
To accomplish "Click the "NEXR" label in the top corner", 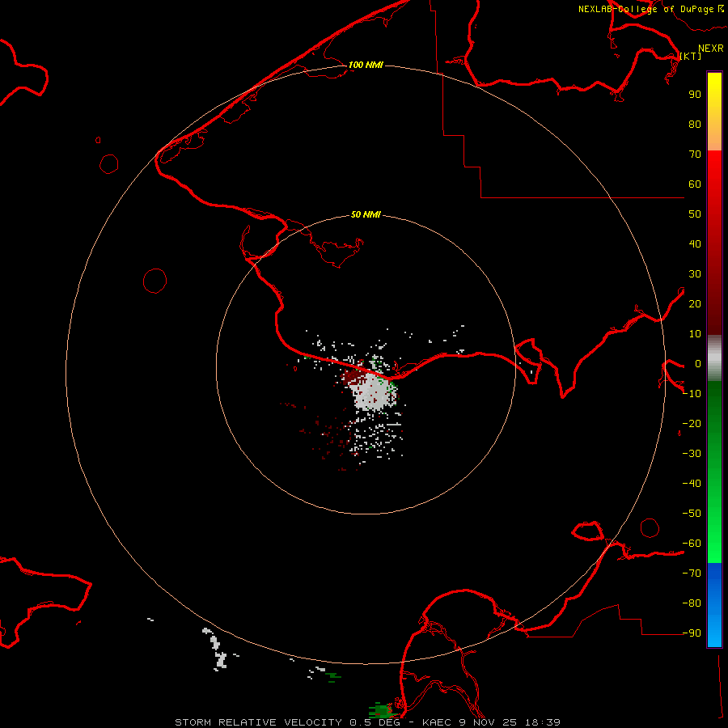I will coord(711,49).
